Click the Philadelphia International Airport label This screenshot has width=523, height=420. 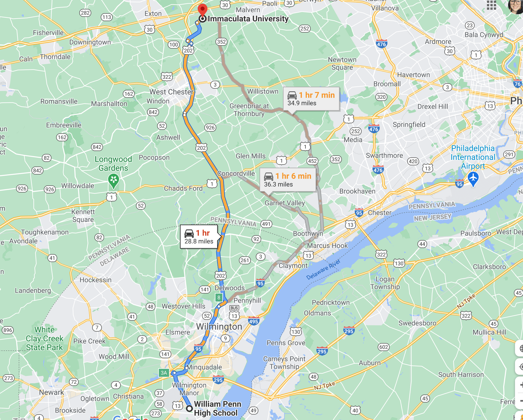pyautogui.click(x=473, y=157)
